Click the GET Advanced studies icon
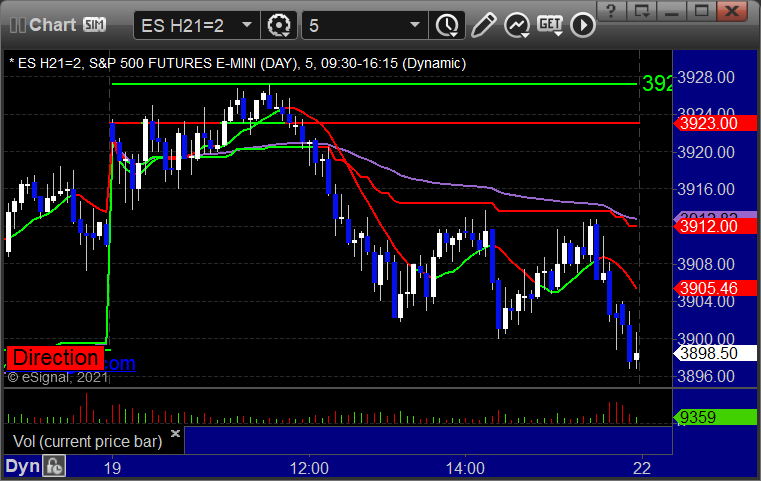Viewport: 761px width, 481px height. pyautogui.click(x=550, y=25)
